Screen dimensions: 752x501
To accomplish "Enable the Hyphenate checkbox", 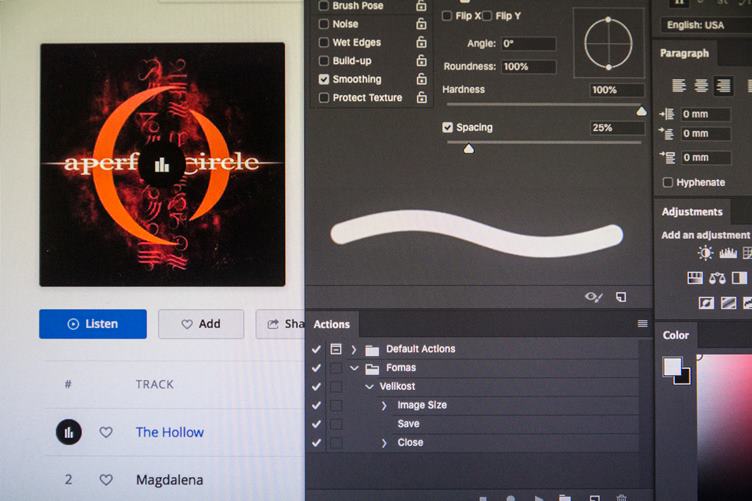I will click(667, 182).
